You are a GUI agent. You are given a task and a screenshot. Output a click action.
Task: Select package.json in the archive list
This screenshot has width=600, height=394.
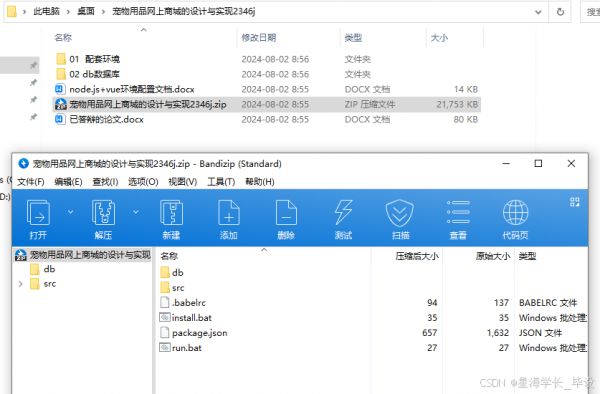(x=199, y=333)
